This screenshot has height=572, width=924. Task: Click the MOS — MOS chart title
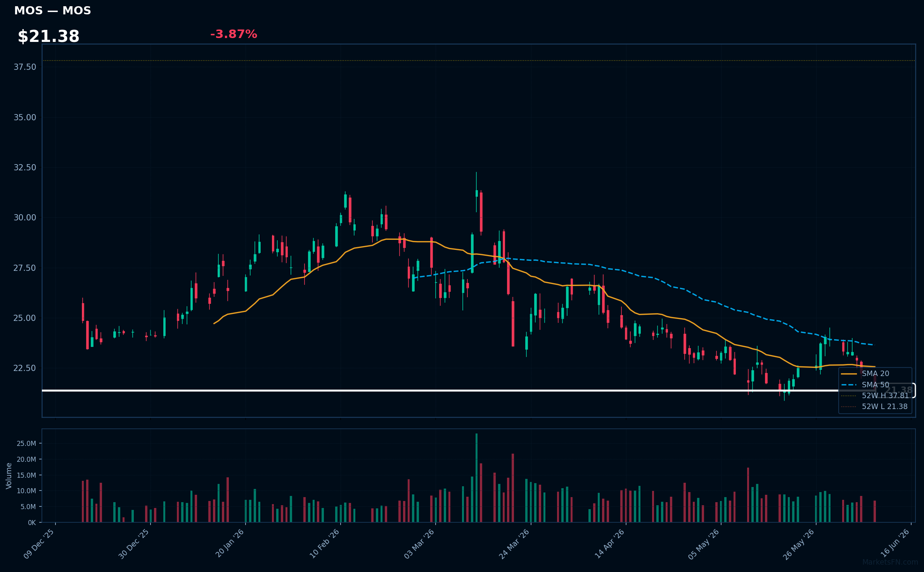(x=52, y=10)
